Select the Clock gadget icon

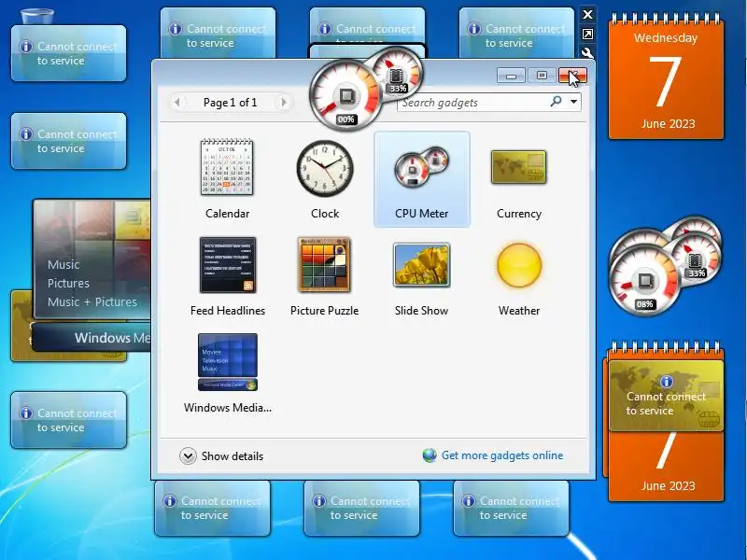[324, 168]
